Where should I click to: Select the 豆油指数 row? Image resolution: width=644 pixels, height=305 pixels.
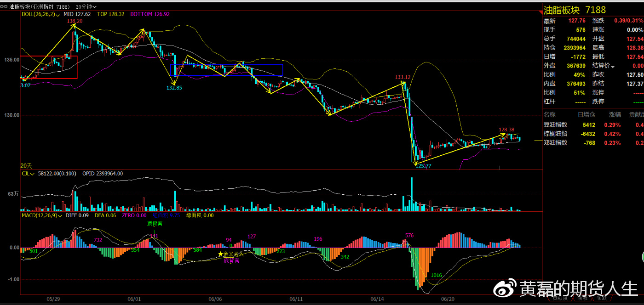pyautogui.click(x=593, y=125)
